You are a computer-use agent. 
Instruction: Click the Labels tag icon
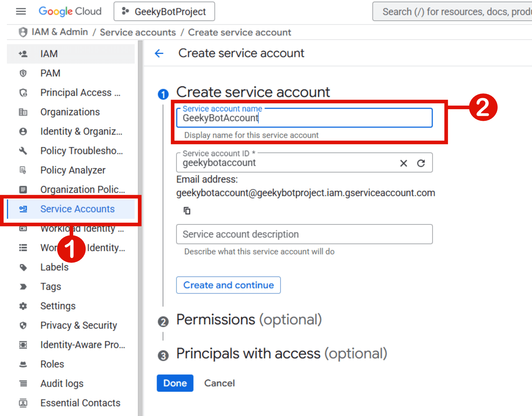(x=23, y=267)
